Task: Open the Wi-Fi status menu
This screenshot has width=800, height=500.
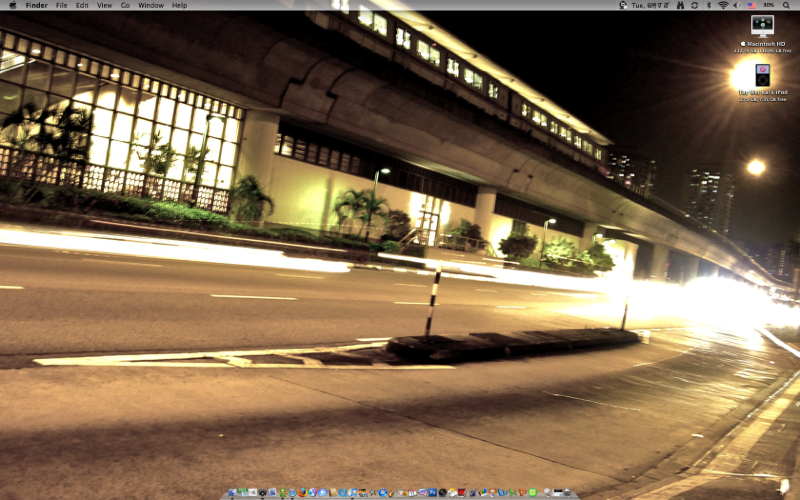Action: click(723, 5)
